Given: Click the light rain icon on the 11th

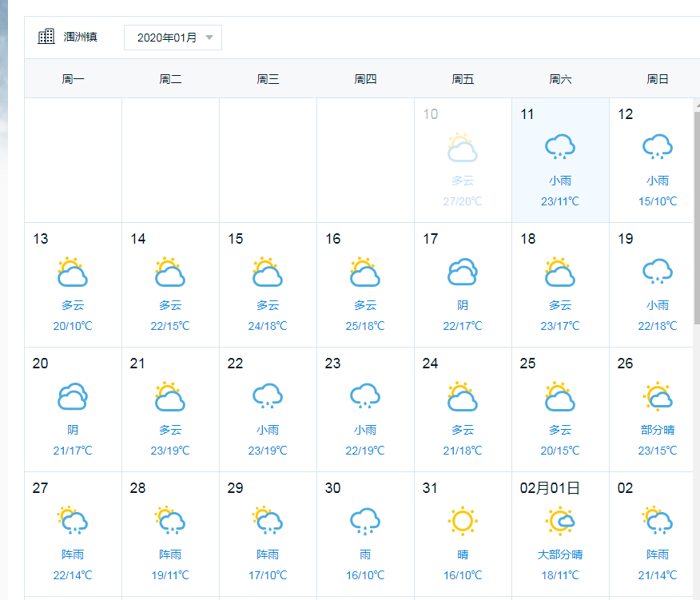Looking at the screenshot, I should (x=560, y=147).
